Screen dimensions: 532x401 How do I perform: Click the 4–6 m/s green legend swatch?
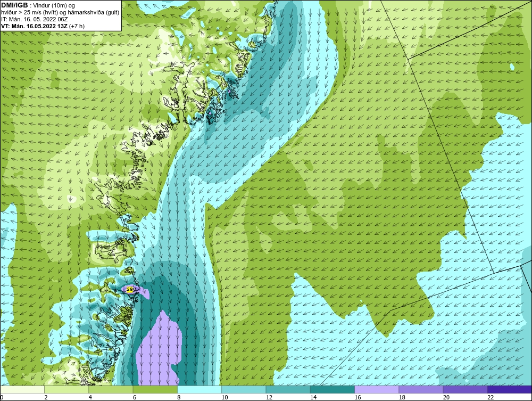pos(111,389)
